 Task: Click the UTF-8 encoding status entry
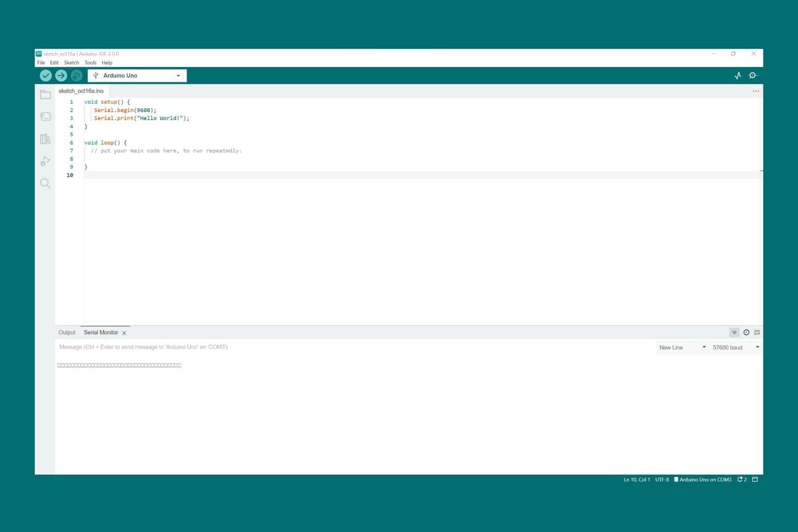tap(662, 480)
